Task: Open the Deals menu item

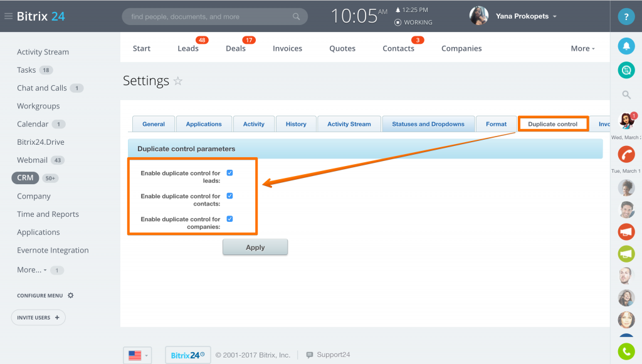Action: click(x=236, y=48)
